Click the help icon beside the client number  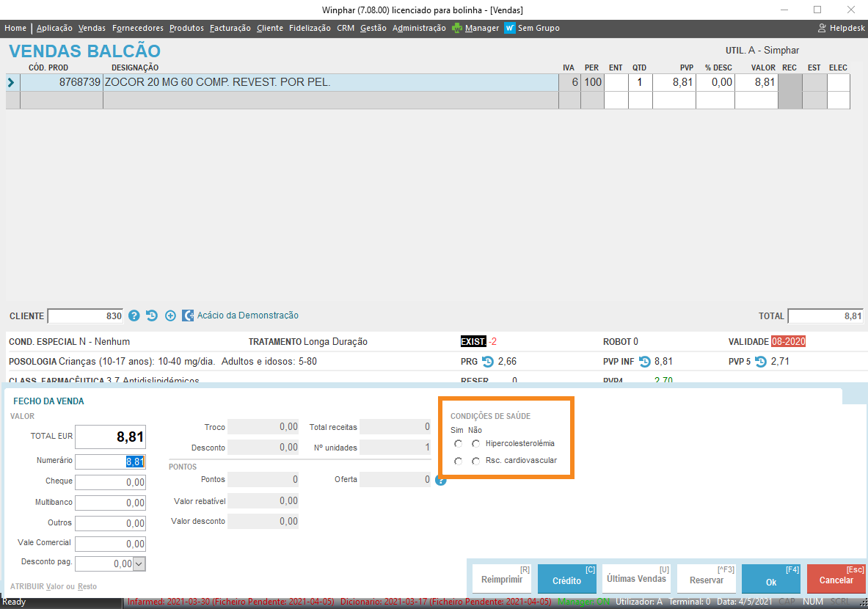[134, 316]
